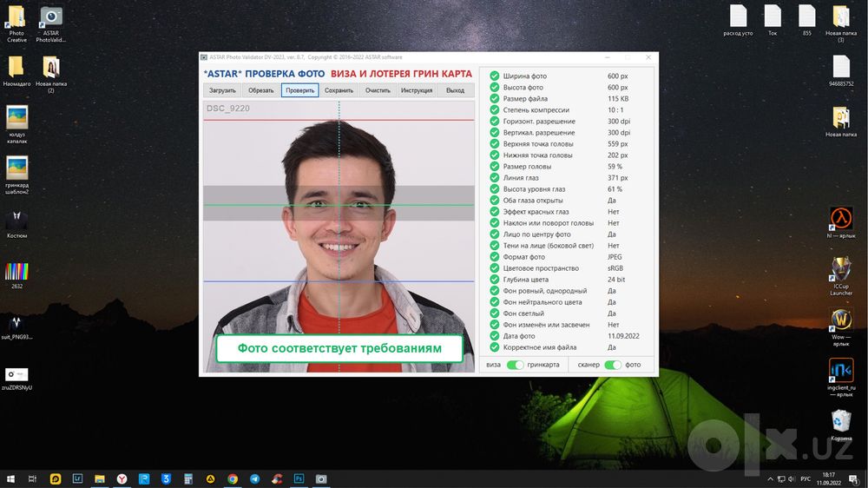The height and width of the screenshot is (488, 868).
Task: Click the Проверить check button
Action: [300, 90]
